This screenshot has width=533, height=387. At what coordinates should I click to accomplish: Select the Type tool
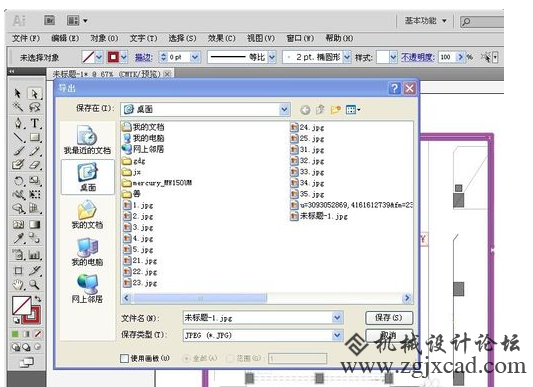(x=35, y=123)
